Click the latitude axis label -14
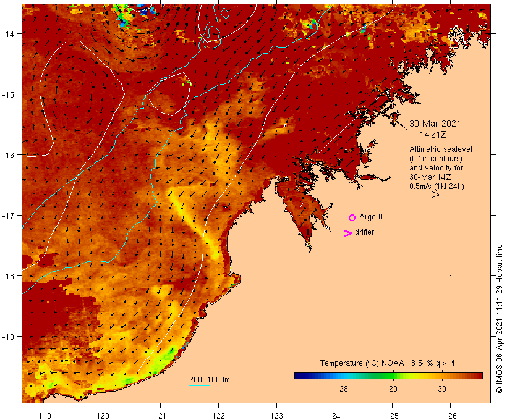Screen dimensions: 507x420 point(7,34)
